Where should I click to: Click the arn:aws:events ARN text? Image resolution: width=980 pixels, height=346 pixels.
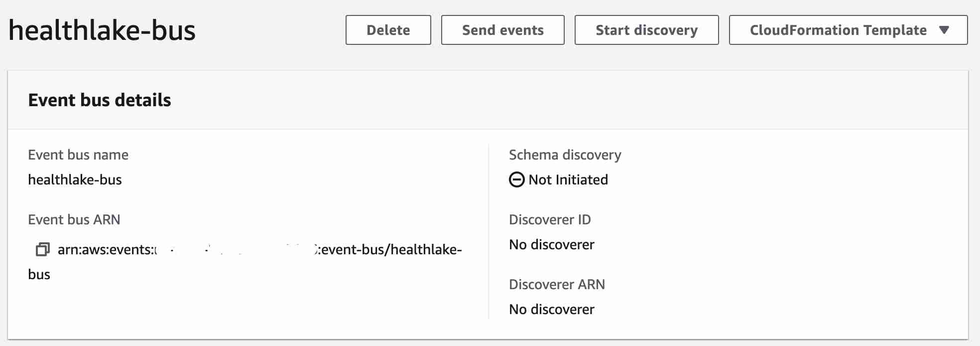click(x=259, y=249)
